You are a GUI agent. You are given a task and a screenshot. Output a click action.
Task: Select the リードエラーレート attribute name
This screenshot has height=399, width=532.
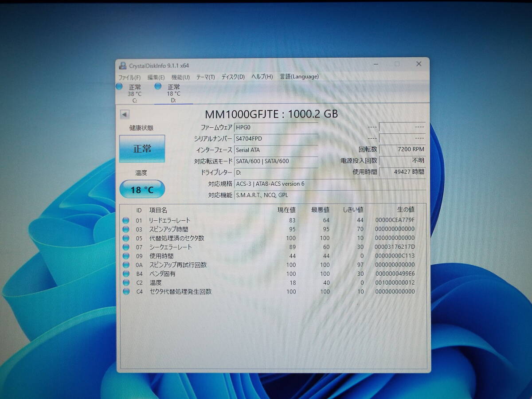pos(169,220)
